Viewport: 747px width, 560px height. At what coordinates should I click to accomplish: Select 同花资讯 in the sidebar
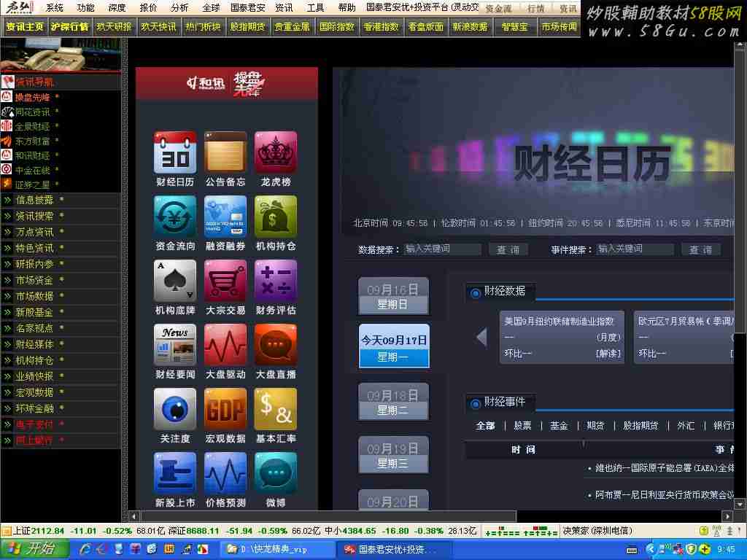(32, 112)
